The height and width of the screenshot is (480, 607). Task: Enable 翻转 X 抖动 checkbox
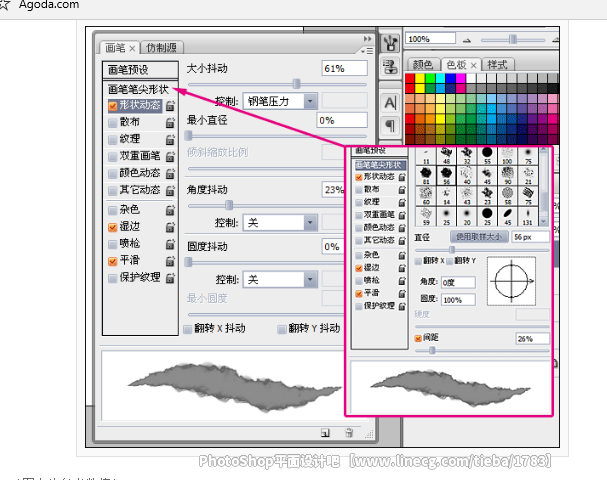[x=188, y=329]
